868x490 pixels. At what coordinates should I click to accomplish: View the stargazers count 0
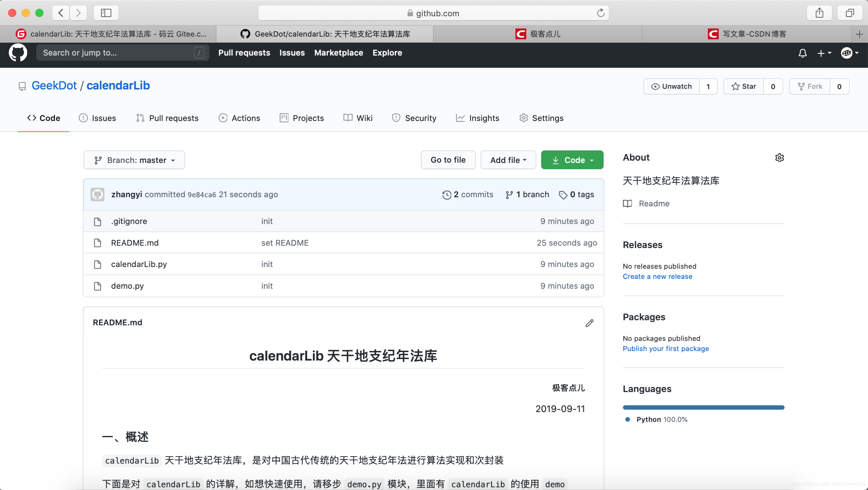pos(773,86)
